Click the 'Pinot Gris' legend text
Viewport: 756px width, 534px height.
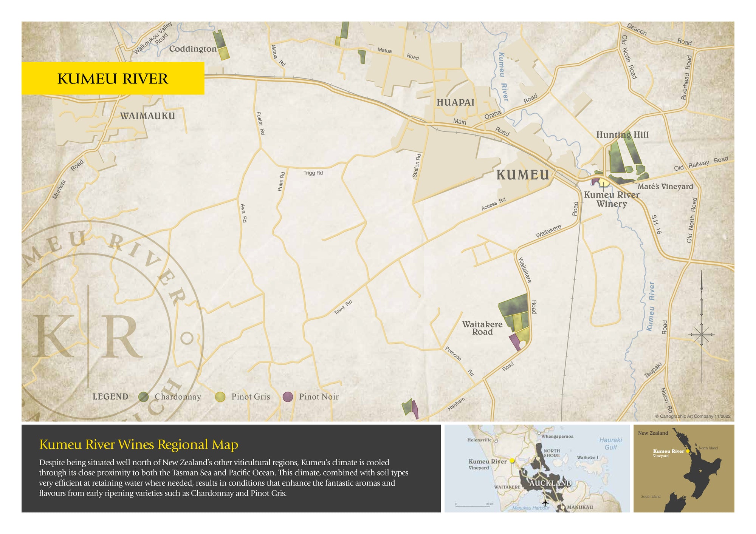pyautogui.click(x=251, y=397)
